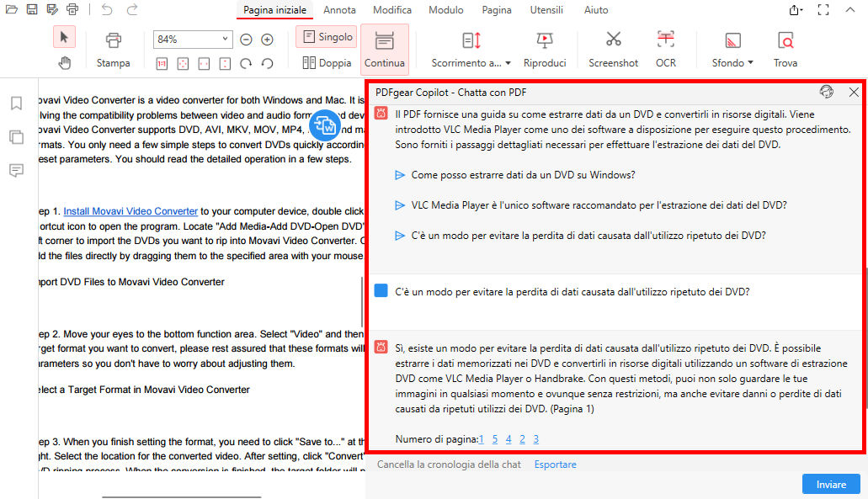
Task: Open the Modulo tab
Action: pyautogui.click(x=445, y=10)
